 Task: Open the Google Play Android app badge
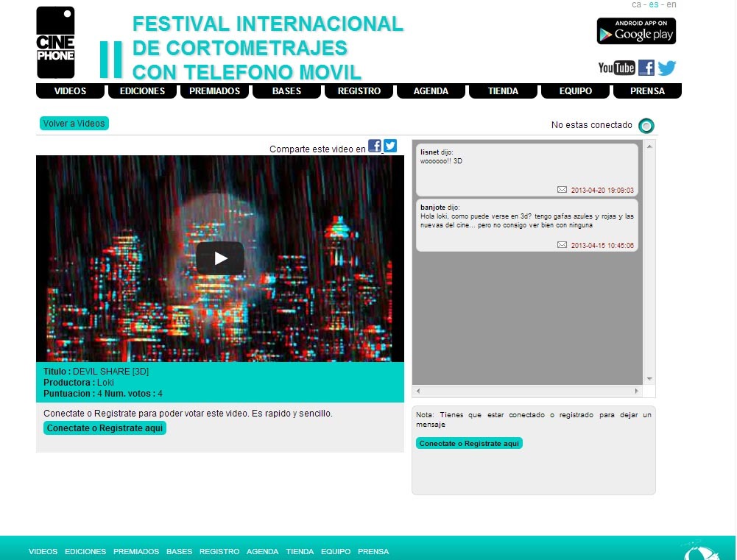(x=636, y=32)
